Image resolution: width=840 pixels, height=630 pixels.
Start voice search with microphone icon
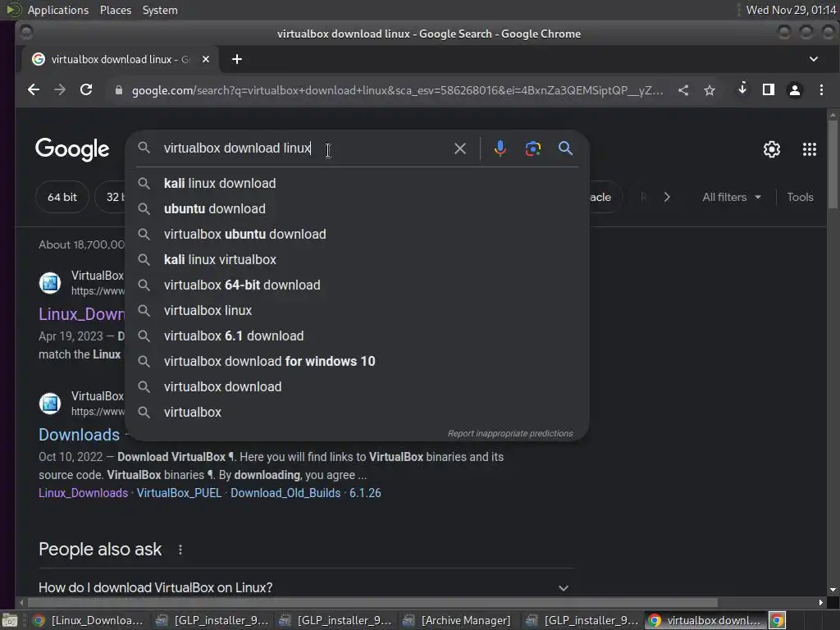point(500,148)
